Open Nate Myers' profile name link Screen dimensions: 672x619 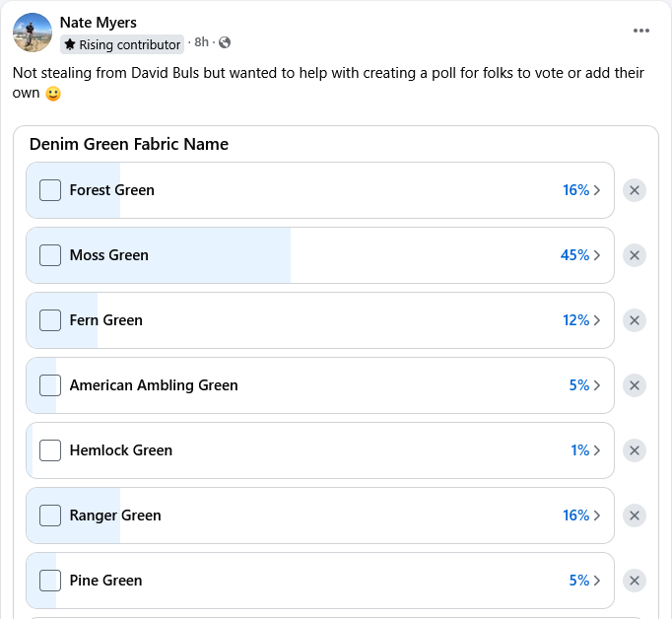[99, 22]
